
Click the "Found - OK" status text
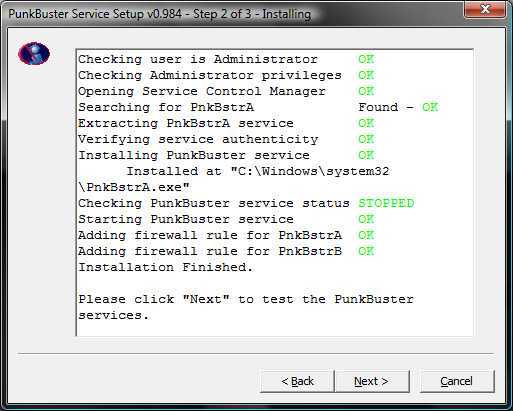(398, 107)
